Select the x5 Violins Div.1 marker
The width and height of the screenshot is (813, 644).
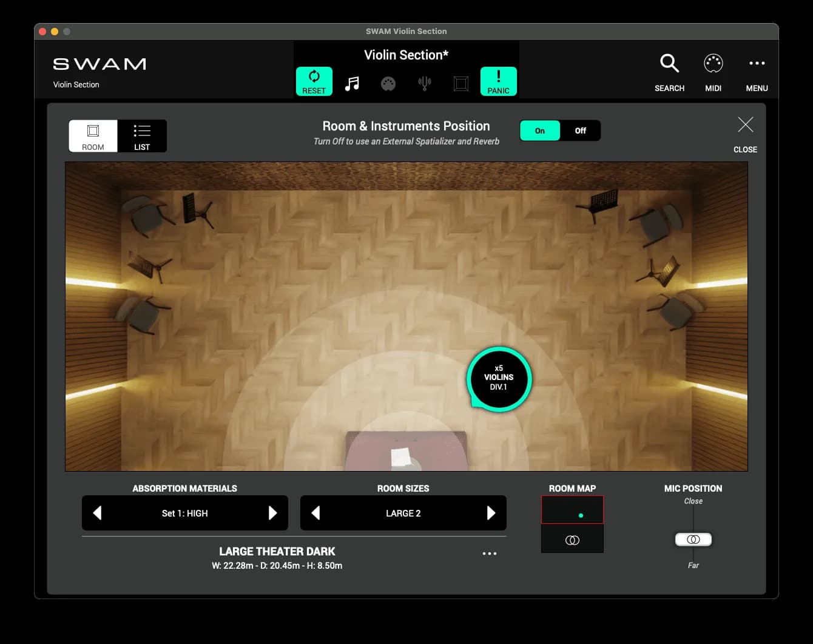pos(499,378)
